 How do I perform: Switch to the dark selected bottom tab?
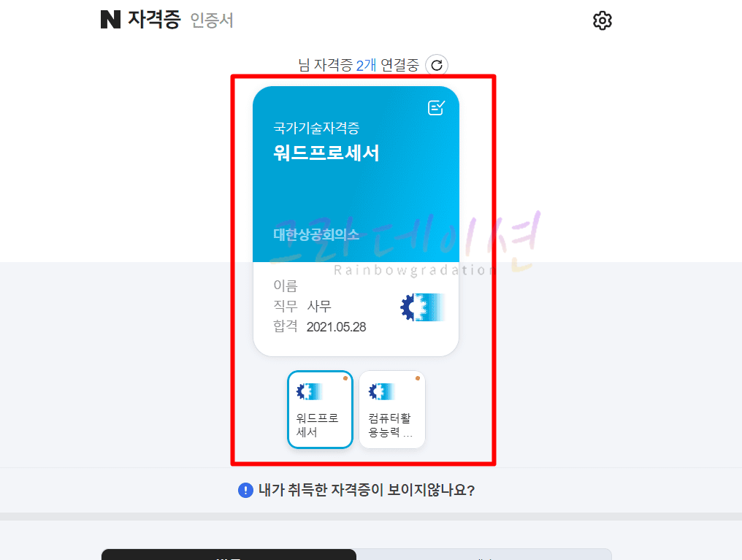point(229,554)
